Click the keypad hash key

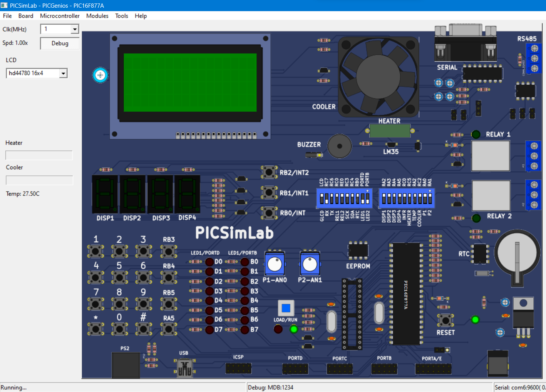point(143,329)
